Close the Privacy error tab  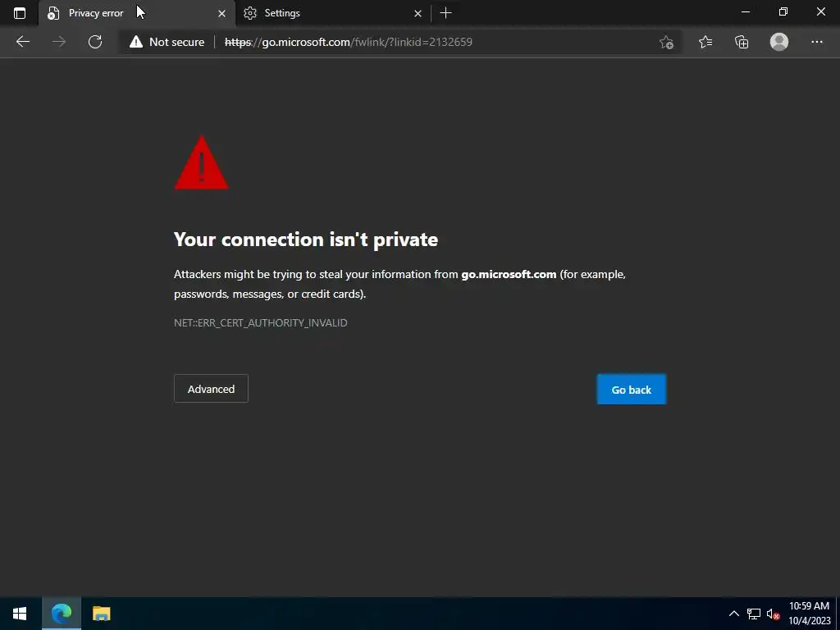tap(221, 13)
